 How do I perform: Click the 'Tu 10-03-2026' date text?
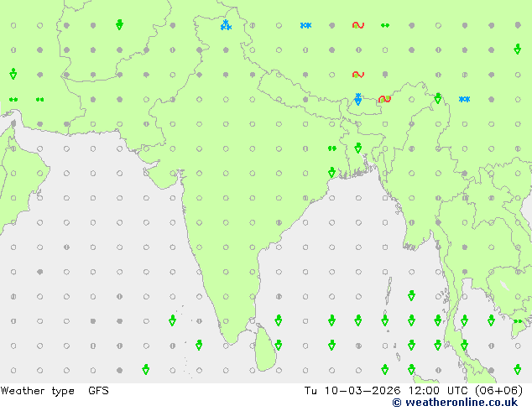352,391
